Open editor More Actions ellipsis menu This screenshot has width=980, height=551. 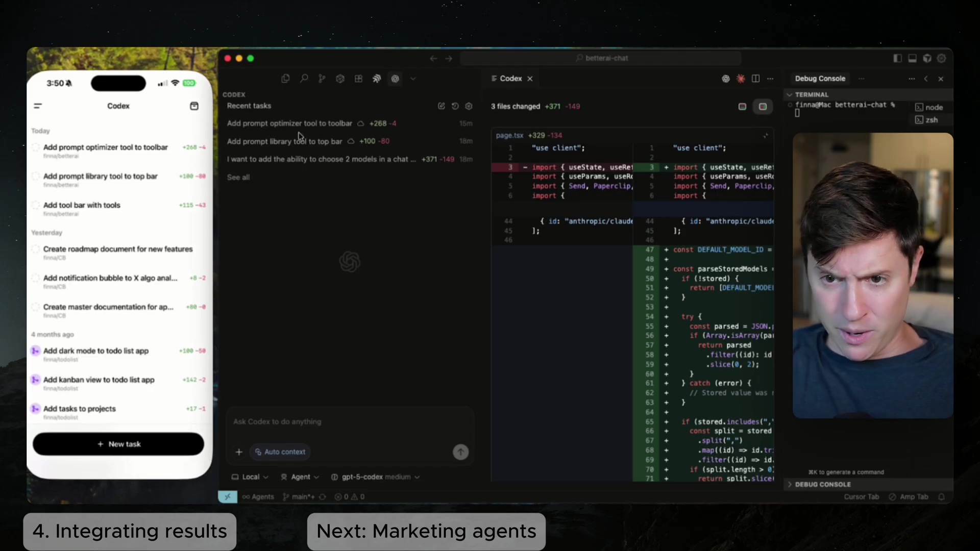770,79
